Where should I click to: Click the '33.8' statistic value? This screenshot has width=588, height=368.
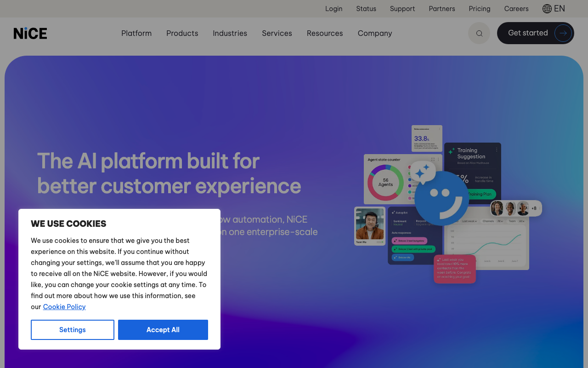pyautogui.click(x=421, y=138)
